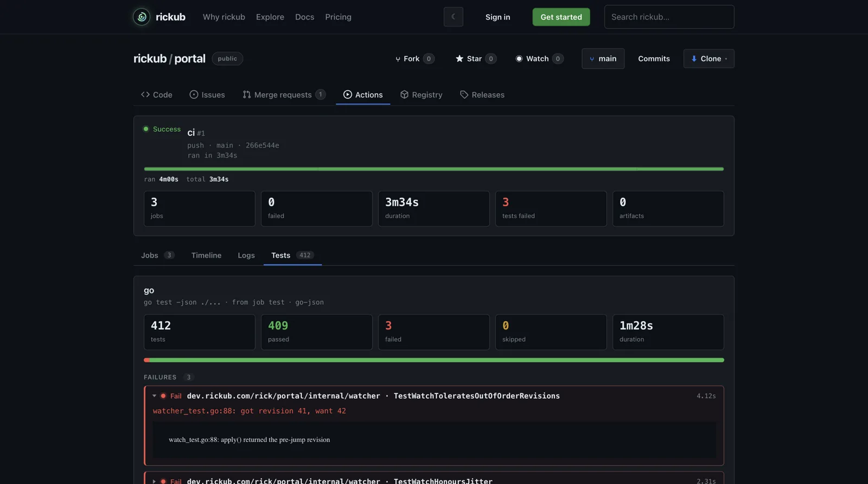Open the Clone dropdown
868x484 pixels.
709,59
